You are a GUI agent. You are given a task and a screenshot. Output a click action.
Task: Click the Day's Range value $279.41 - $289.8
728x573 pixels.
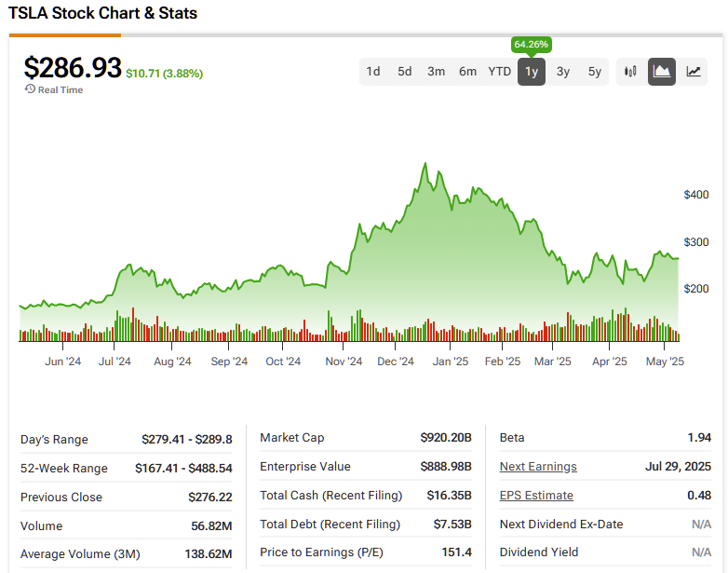click(x=186, y=439)
